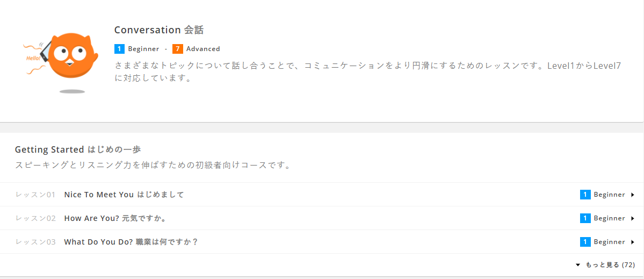644x279 pixels.
Task: Click the レッスン01 label
Action: [x=35, y=195]
